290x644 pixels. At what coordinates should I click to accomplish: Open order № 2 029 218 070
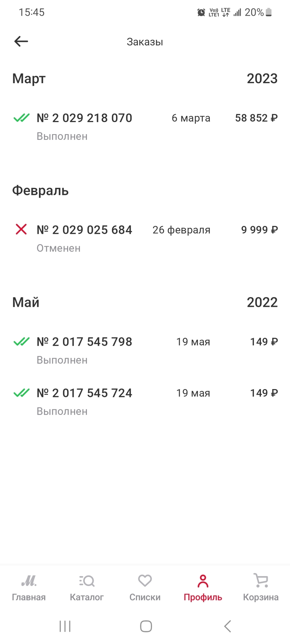point(85,118)
